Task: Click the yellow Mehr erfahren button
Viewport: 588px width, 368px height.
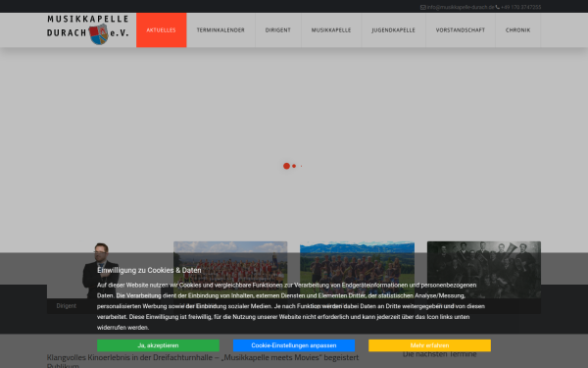Action: tap(429, 345)
